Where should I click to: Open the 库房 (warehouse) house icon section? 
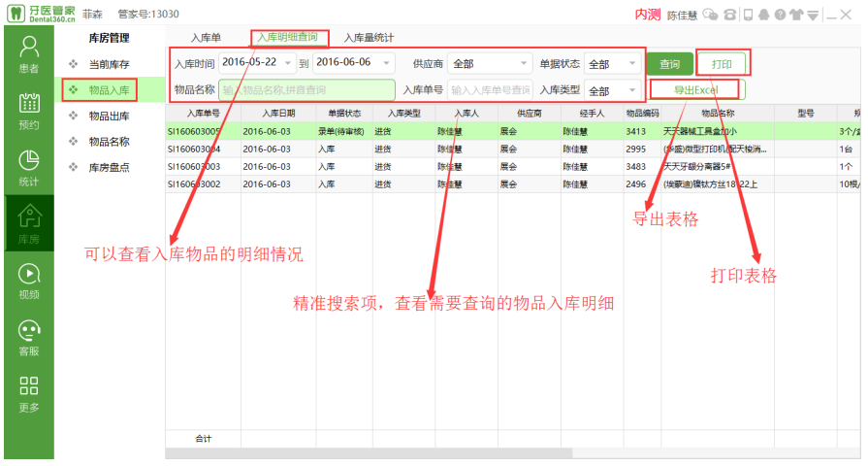point(29,223)
